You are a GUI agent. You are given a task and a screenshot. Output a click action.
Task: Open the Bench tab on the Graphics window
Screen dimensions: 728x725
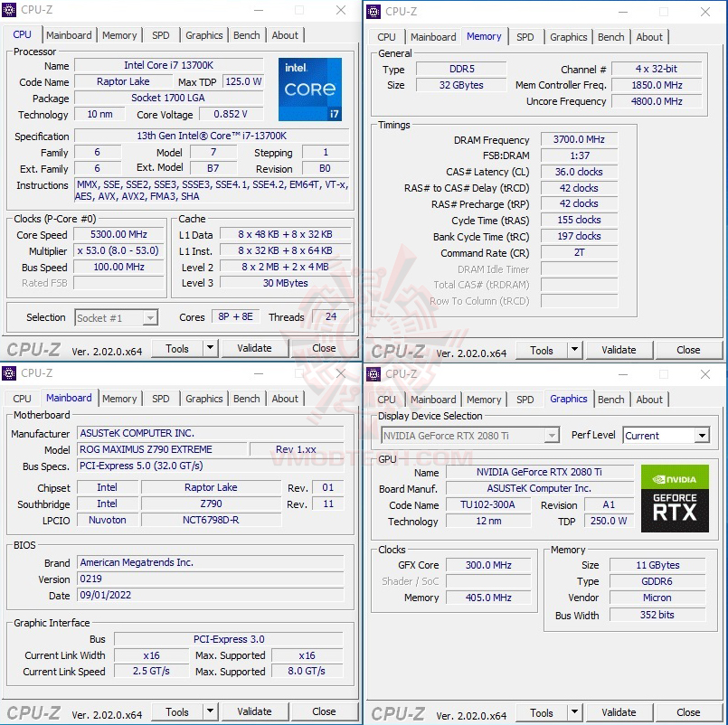(611, 399)
